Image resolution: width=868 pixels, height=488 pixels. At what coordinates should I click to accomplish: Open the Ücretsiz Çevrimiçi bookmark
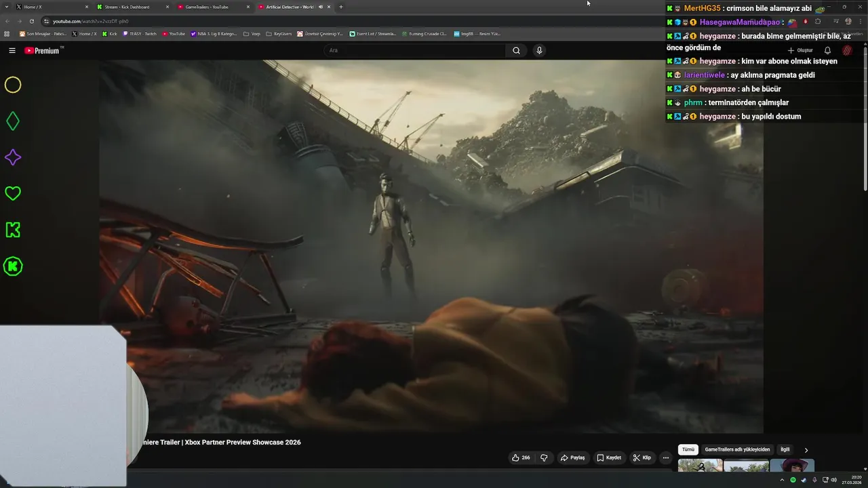(321, 33)
